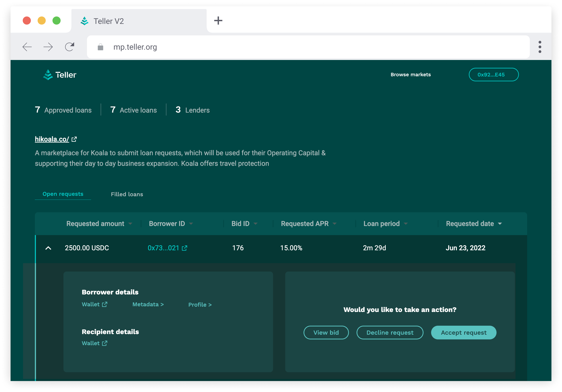The width and height of the screenshot is (562, 392).
Task: Collapse the 2500.00 USDC row chevron
Action: pyautogui.click(x=48, y=248)
